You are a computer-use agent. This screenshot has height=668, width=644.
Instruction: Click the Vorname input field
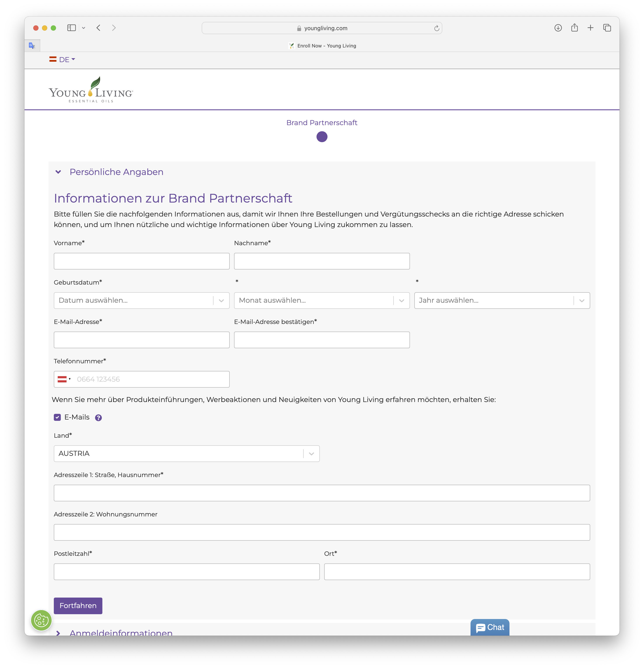coord(142,261)
